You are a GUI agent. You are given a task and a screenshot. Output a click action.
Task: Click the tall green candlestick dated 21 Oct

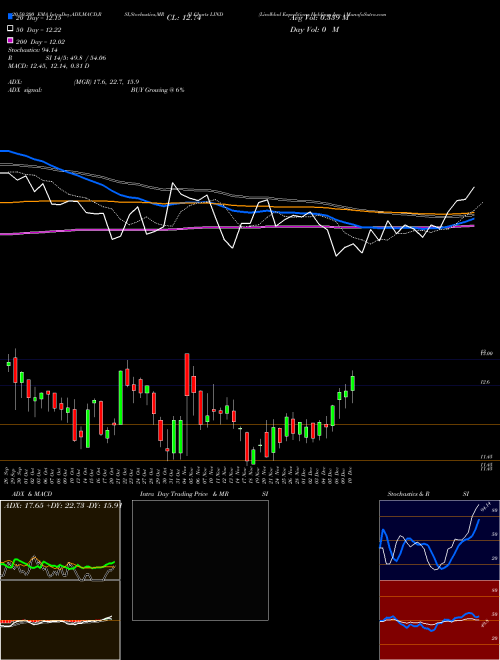[x=120, y=398]
